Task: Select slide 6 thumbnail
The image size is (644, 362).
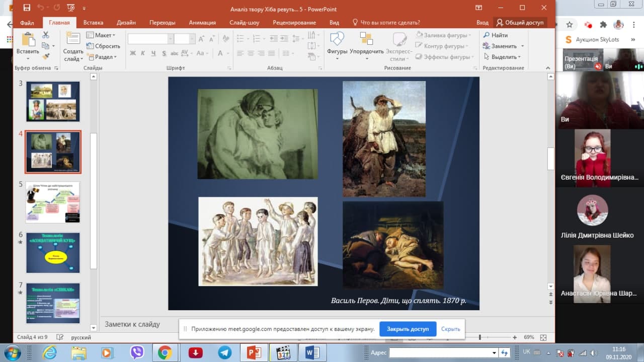Action: (53, 252)
